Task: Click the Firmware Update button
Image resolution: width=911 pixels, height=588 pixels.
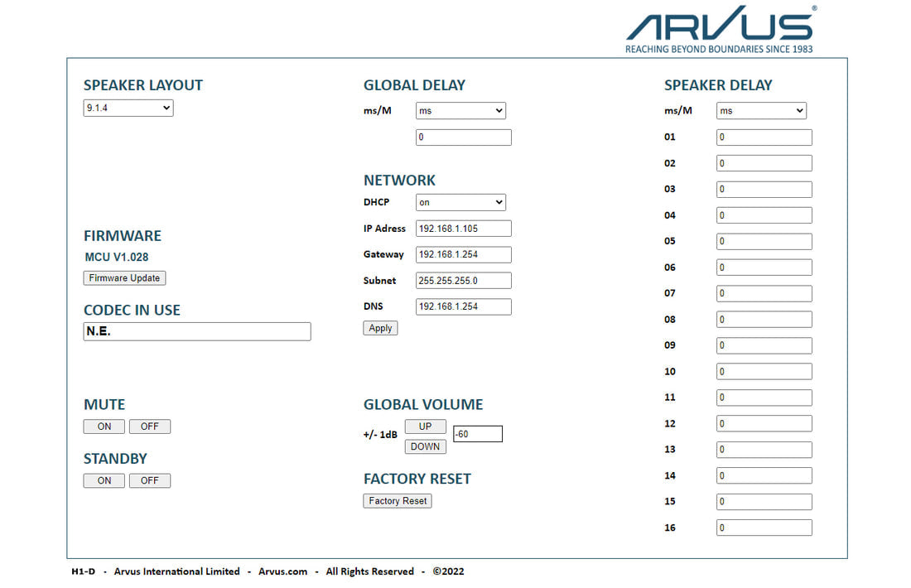Action: [x=124, y=277]
